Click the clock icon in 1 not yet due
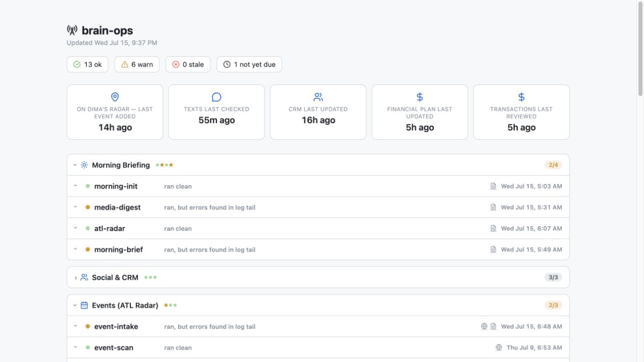This screenshot has width=644, height=362. pyautogui.click(x=227, y=65)
